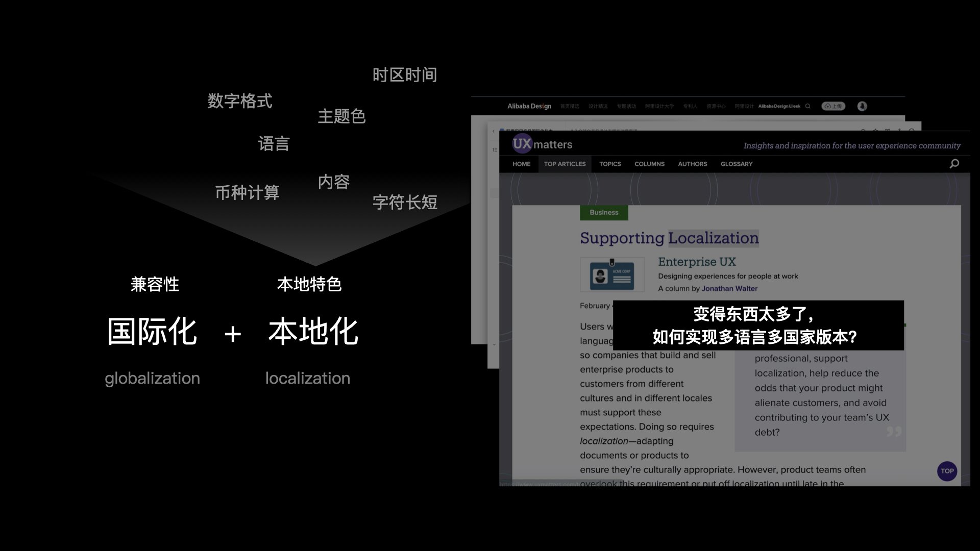Click the plus sign between 国际化 and 本地化
980x551 pixels.
[233, 334]
